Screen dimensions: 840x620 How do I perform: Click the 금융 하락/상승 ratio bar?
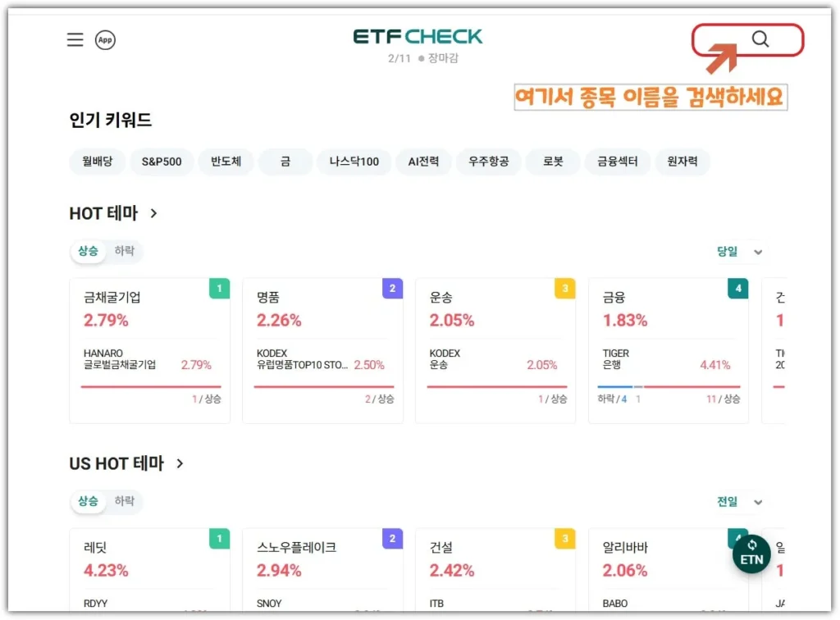(669, 386)
